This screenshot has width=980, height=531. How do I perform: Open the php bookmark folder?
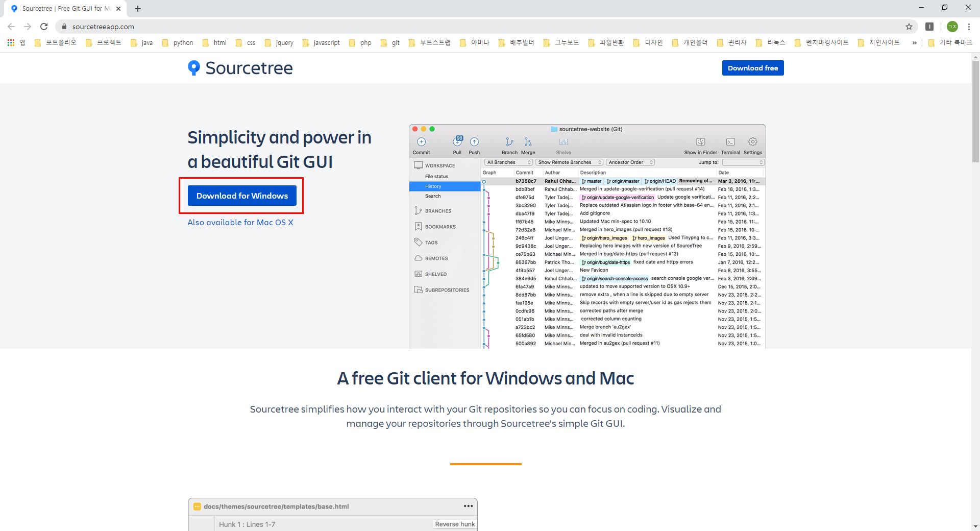tap(360, 43)
